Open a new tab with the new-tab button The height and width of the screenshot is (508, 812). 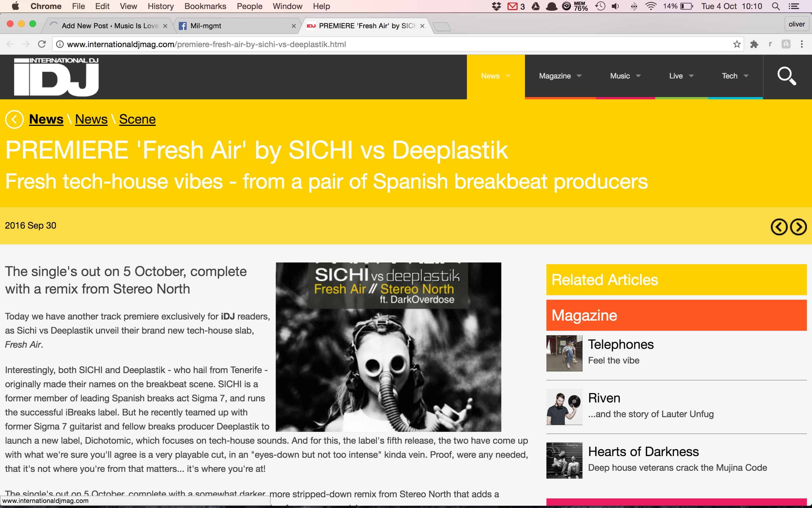441,26
